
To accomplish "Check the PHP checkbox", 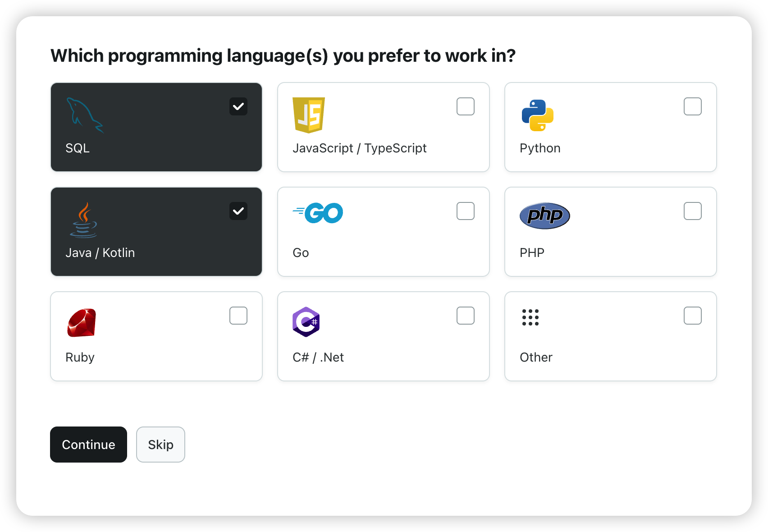I will [x=693, y=211].
